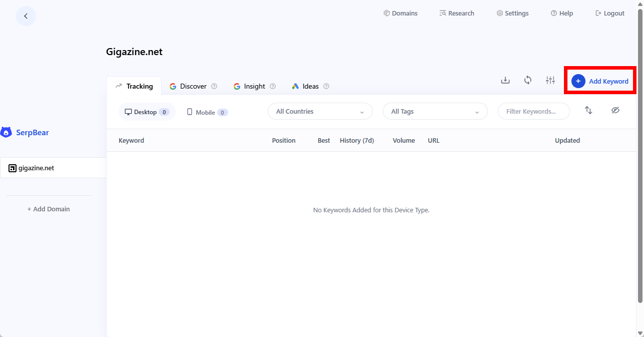This screenshot has width=644, height=337.
Task: Click the sort keywords arrows icon
Action: point(588,111)
